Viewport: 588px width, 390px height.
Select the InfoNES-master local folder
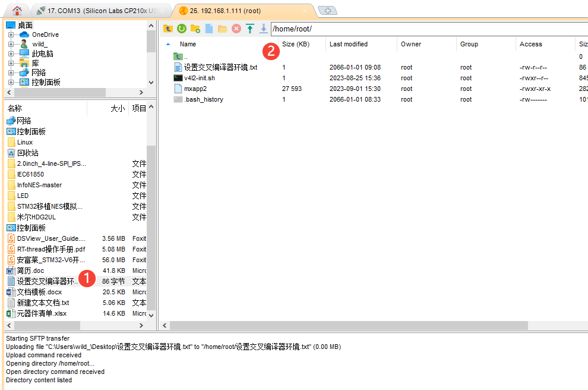[39, 185]
